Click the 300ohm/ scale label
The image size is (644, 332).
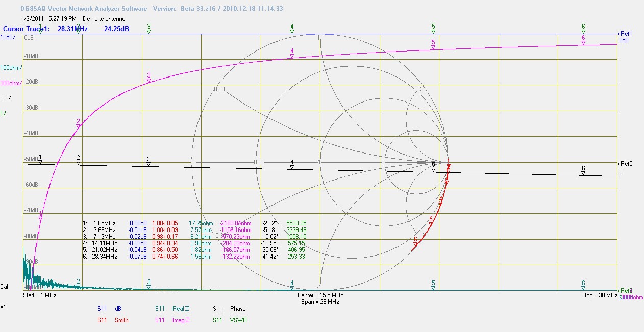[x=10, y=83]
